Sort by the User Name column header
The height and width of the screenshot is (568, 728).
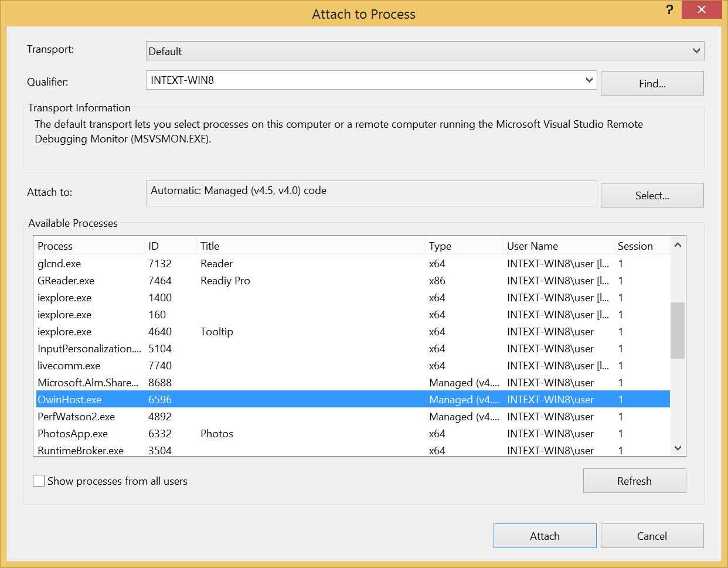[559, 246]
